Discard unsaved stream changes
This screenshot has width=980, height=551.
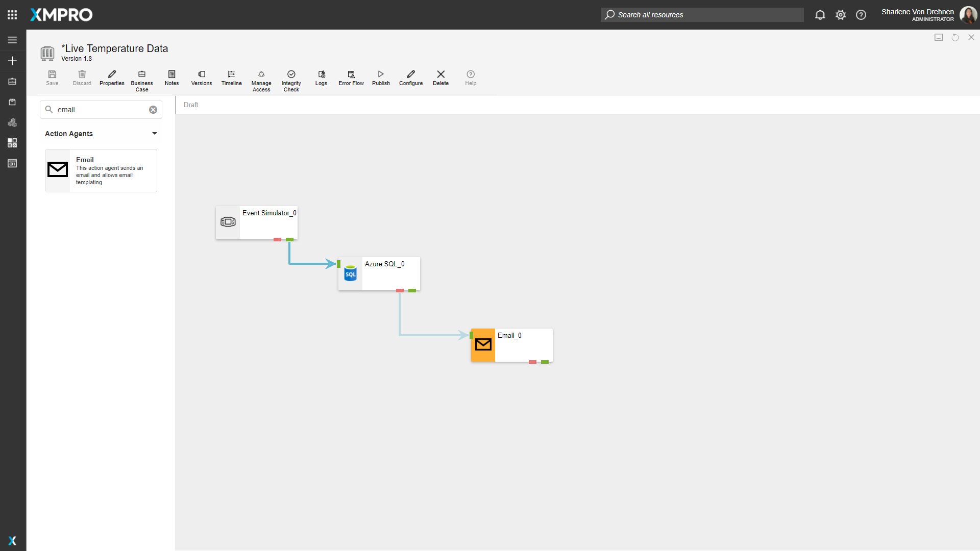82,78
